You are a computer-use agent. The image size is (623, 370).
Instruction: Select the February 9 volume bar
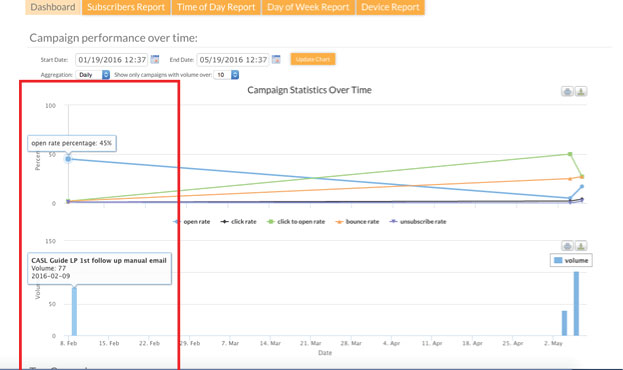[x=74, y=311]
